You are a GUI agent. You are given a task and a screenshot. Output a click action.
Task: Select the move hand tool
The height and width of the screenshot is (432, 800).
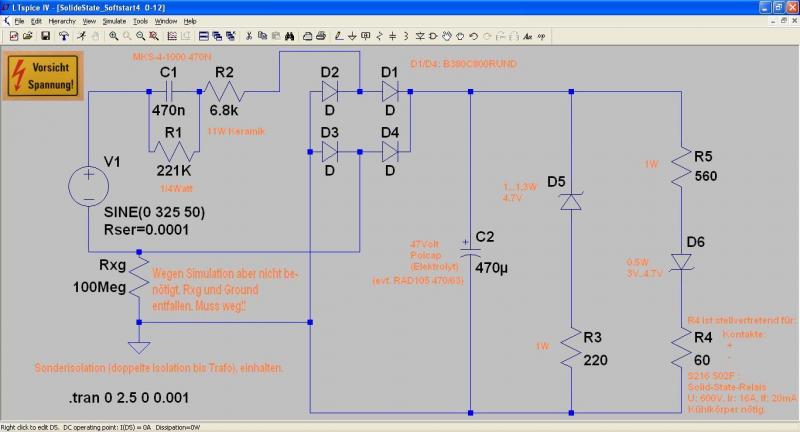point(447,36)
